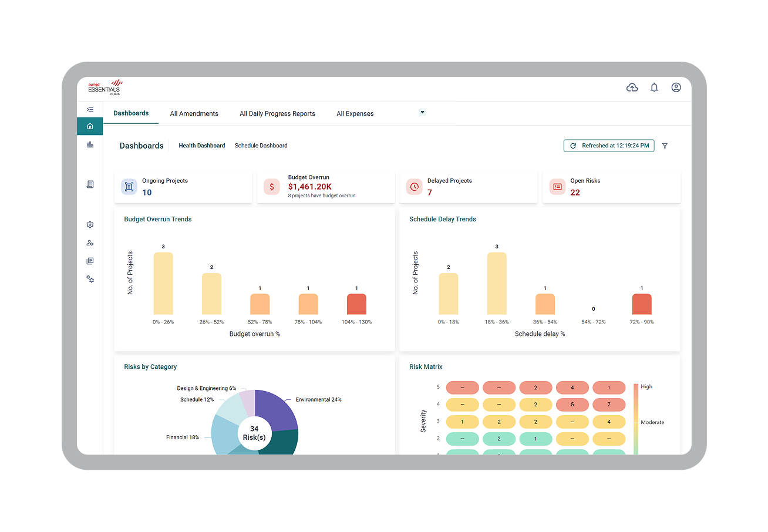The height and width of the screenshot is (532, 768).
Task: Expand the more tabs dropdown arrow
Action: point(422,112)
